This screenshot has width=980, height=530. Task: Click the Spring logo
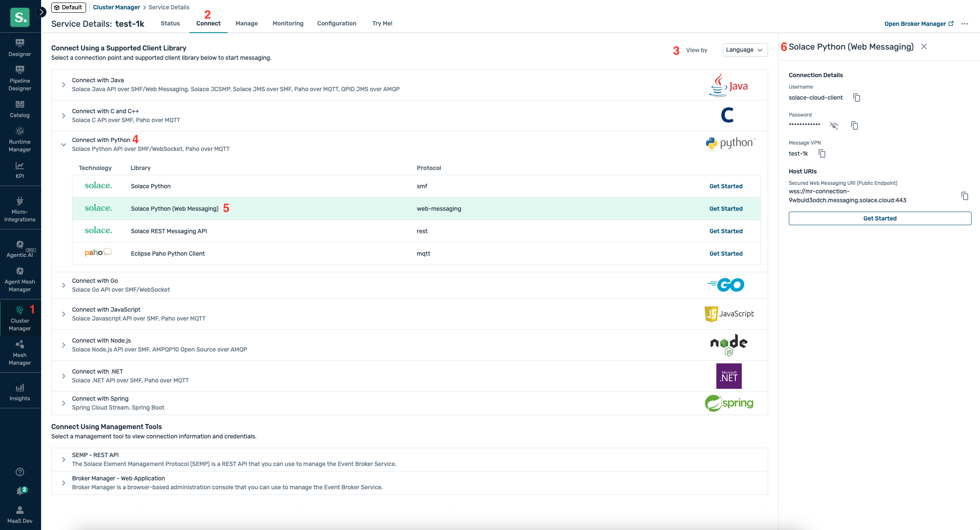point(729,403)
